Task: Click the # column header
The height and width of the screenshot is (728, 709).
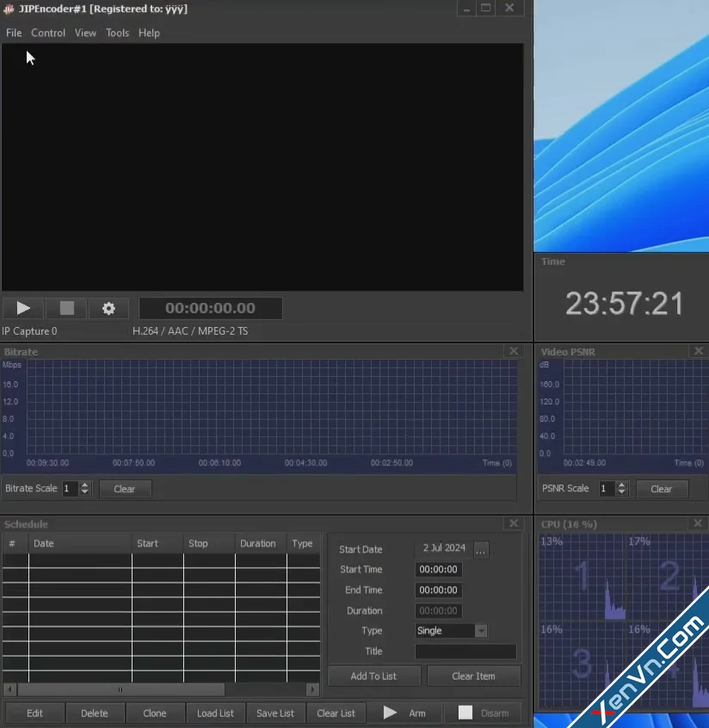Action: click(x=15, y=543)
